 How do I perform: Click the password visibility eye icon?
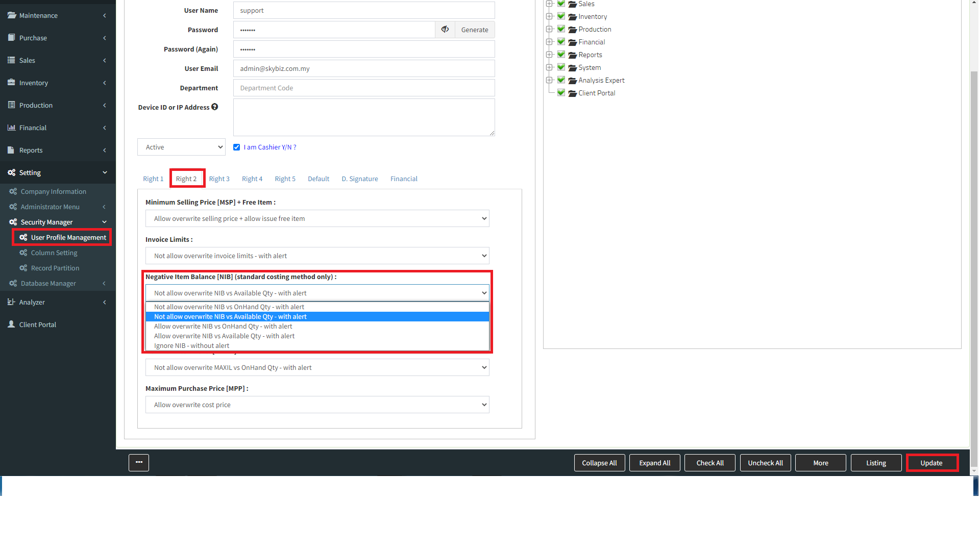coord(445,30)
